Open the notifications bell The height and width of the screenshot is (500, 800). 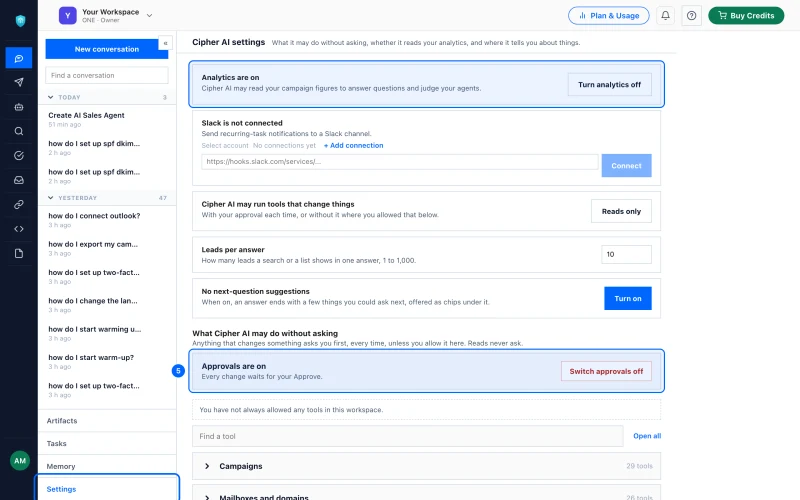[665, 15]
